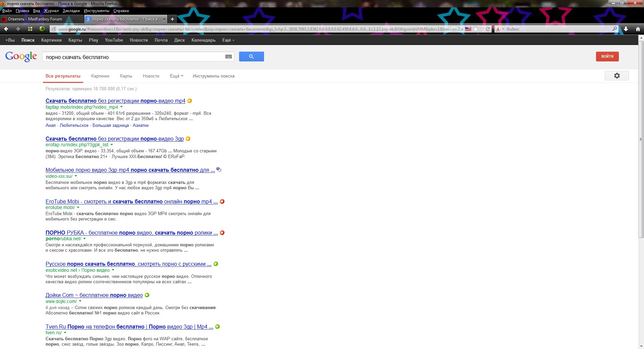Screen dimensions: 644x349
Task: Click the vertical scrollbar thumb
Action: [641, 139]
